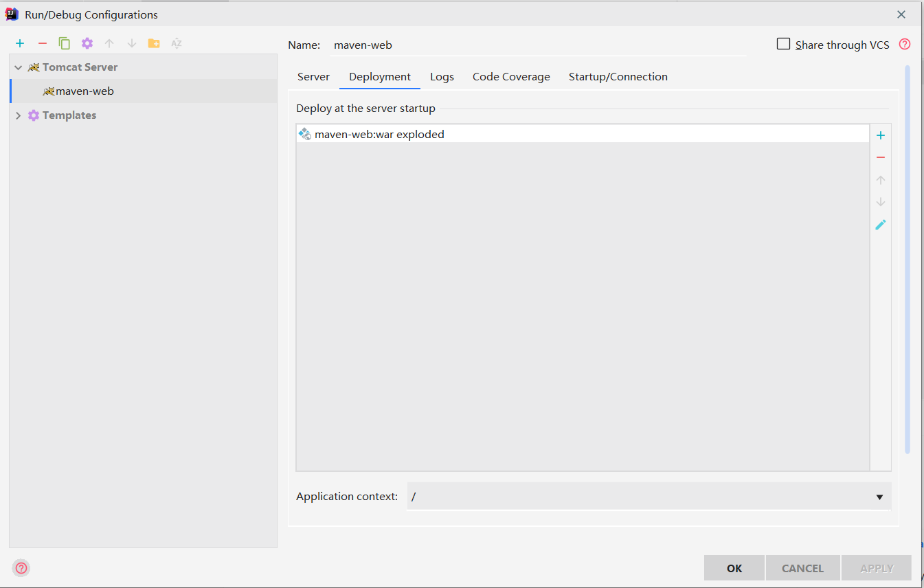Copy the selected configuration

point(65,43)
